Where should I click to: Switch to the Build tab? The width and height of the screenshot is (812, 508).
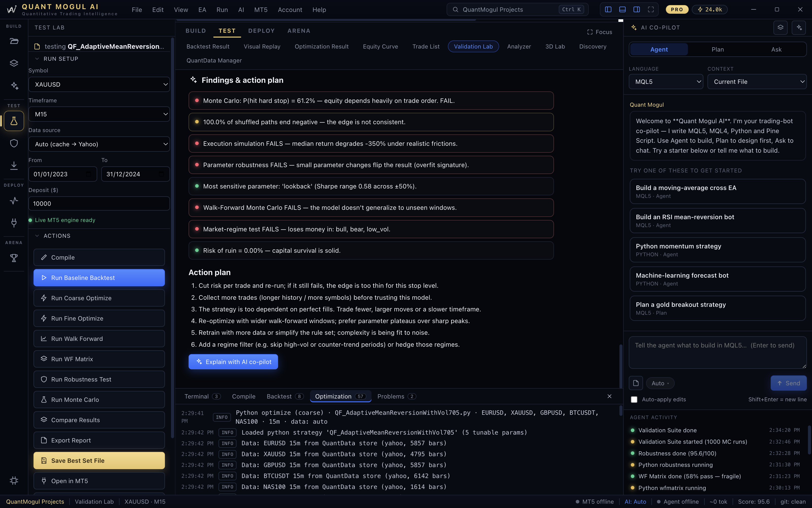(x=196, y=31)
